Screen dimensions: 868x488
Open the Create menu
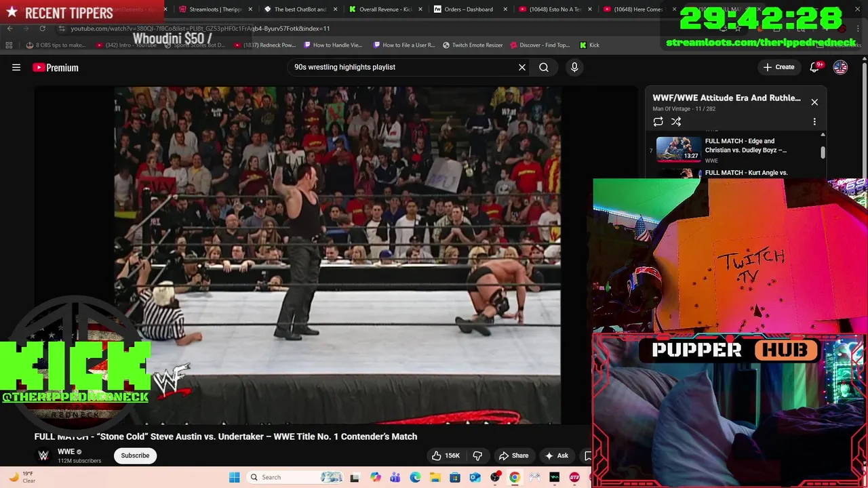point(778,67)
